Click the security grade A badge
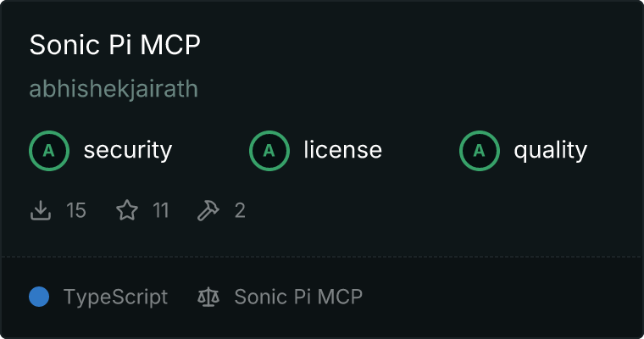644x339 pixels. [x=49, y=151]
